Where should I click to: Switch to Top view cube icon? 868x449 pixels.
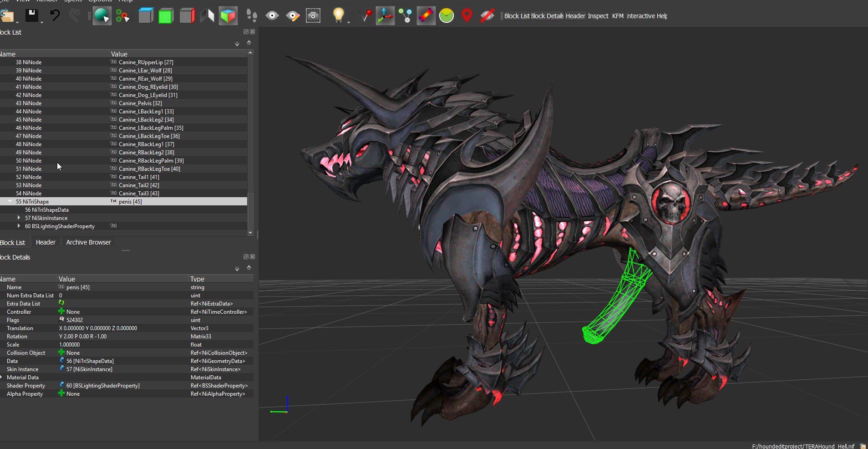(146, 16)
